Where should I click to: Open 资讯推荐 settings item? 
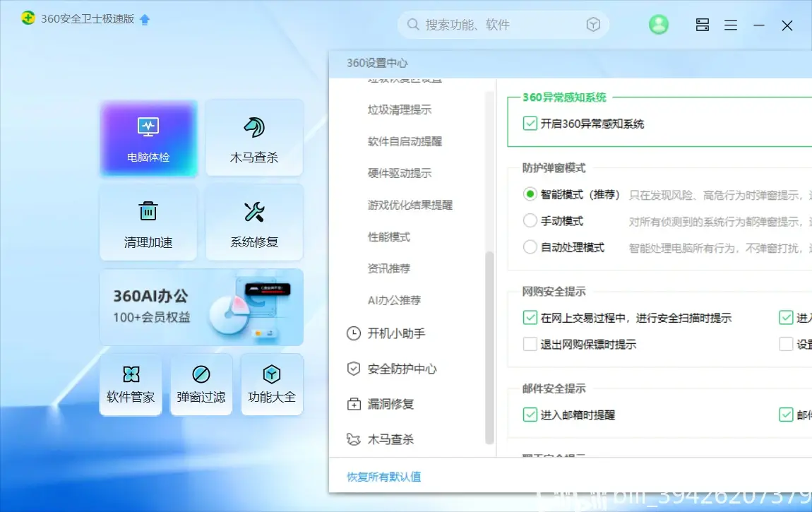[x=389, y=268]
